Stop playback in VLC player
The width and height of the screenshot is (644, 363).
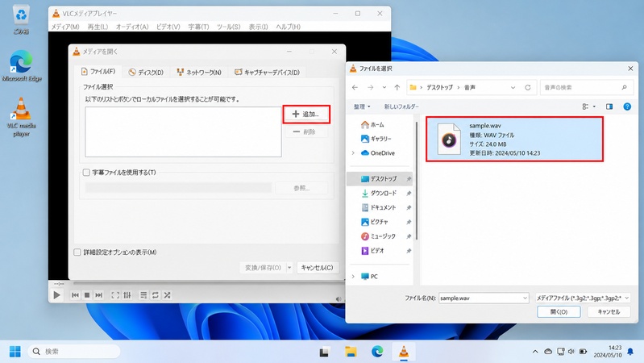point(87,295)
